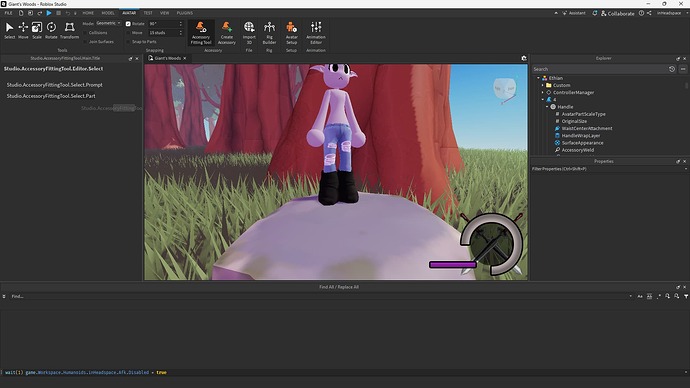
Task: Collapse the accessory named 4
Action: click(x=543, y=99)
